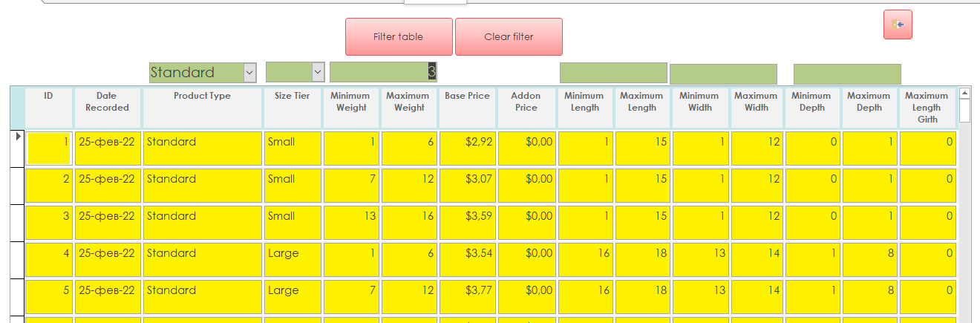This screenshot has height=323, width=980.
Task: Click the Minimum Length cell 16 in row 4
Action: (585, 260)
